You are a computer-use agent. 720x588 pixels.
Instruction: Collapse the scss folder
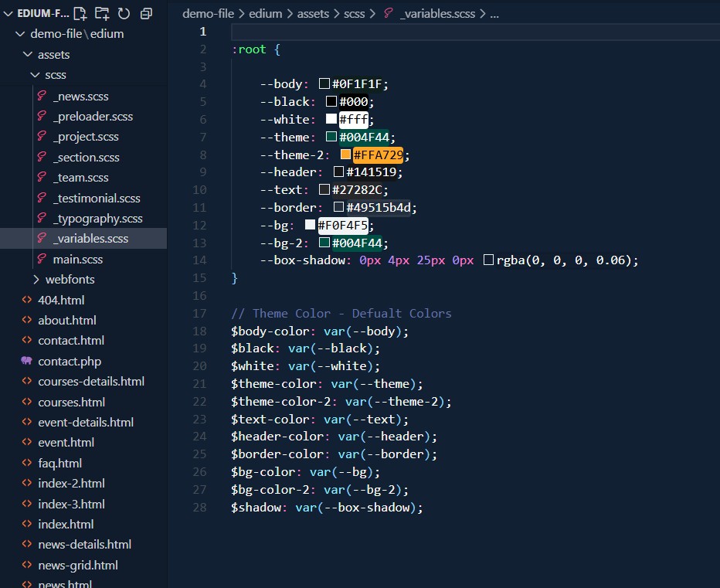(x=36, y=75)
